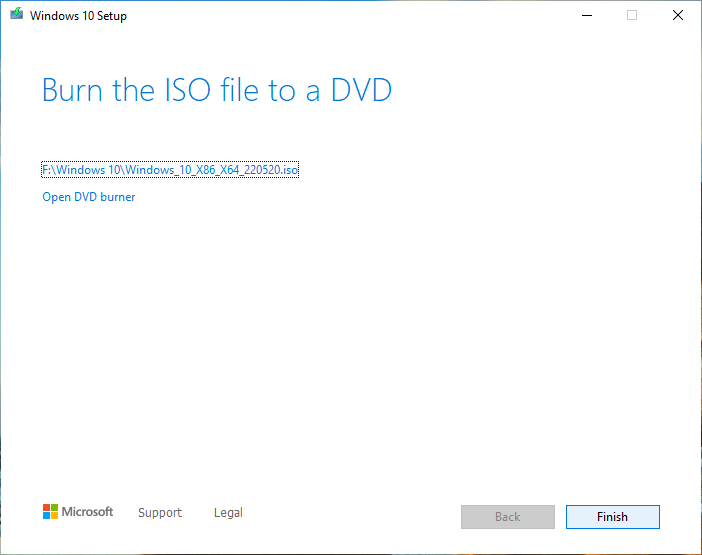Image resolution: width=702 pixels, height=555 pixels.
Task: Click the green square of Microsoft logo
Action: point(54,508)
